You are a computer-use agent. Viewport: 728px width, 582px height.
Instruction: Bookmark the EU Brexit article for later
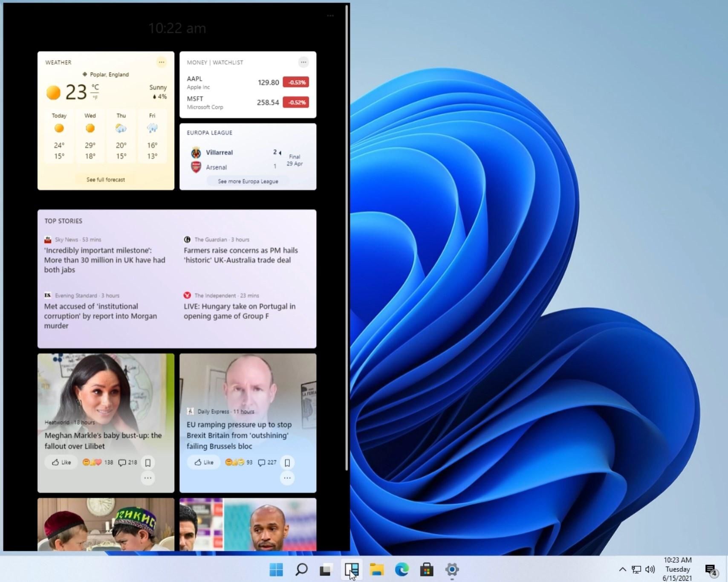point(287,463)
